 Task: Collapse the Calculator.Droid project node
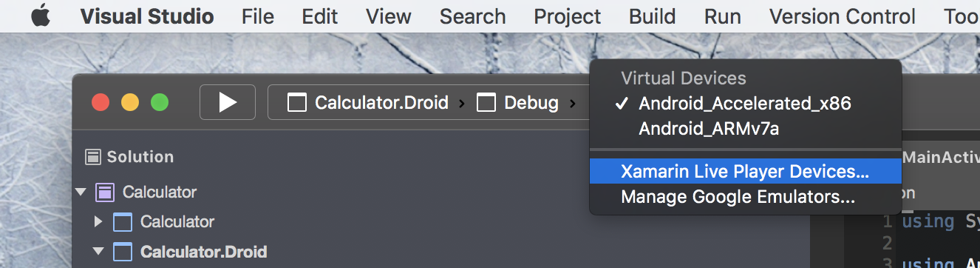click(98, 252)
